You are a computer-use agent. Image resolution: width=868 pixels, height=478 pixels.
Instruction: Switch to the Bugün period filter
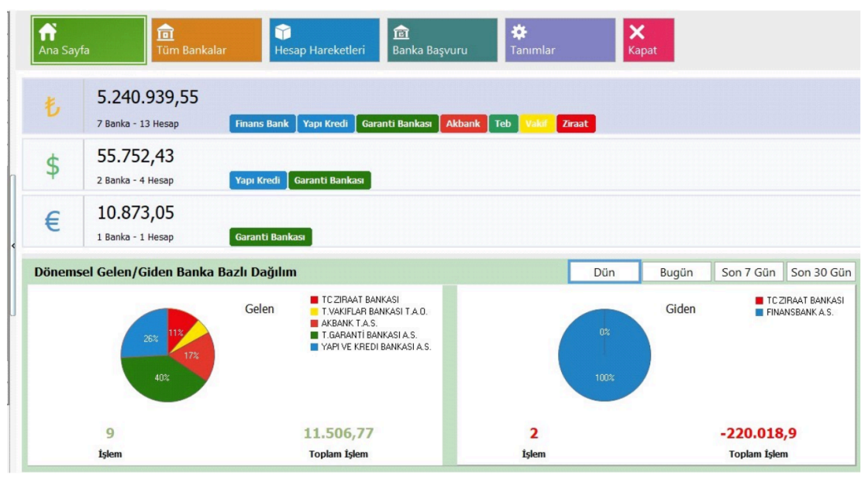[x=676, y=273]
